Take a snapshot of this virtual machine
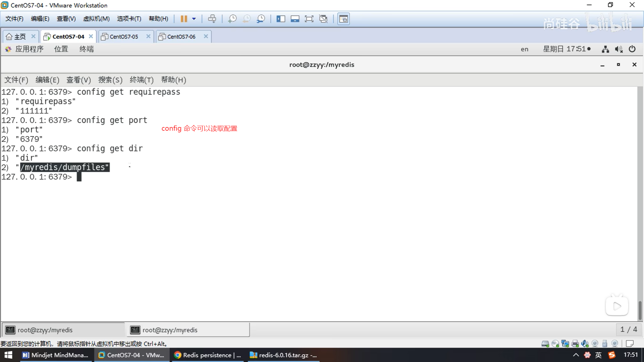 tap(232, 19)
